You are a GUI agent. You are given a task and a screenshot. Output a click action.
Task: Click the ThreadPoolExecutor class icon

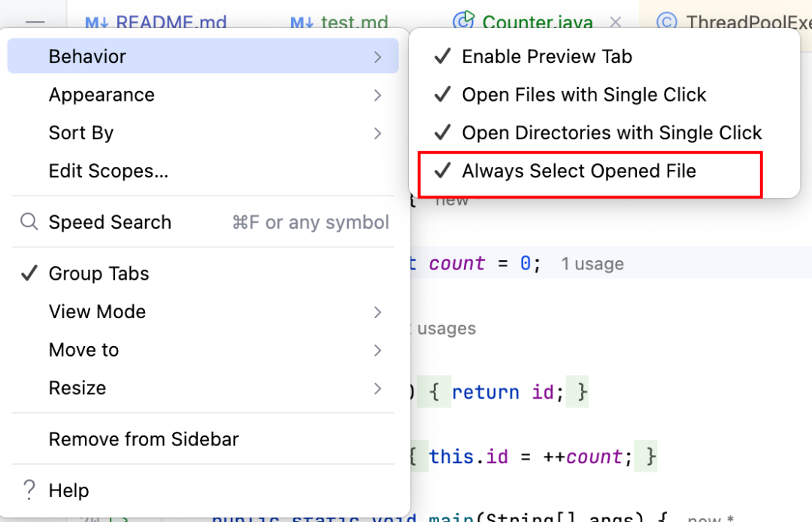coord(666,22)
